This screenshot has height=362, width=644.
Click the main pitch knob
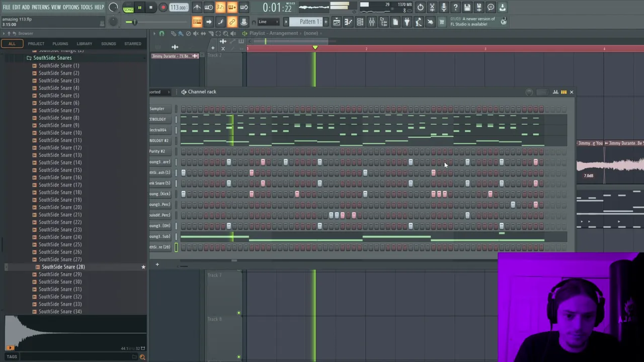pos(113,21)
